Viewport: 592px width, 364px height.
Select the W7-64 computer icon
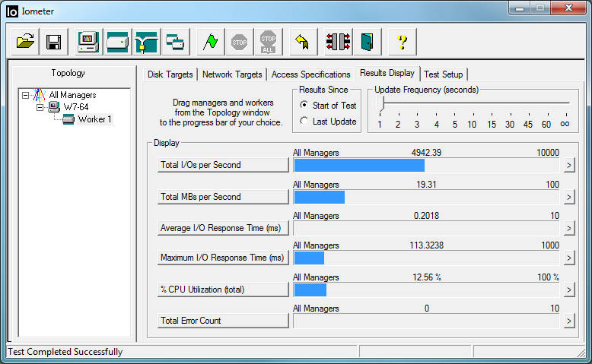coord(54,107)
